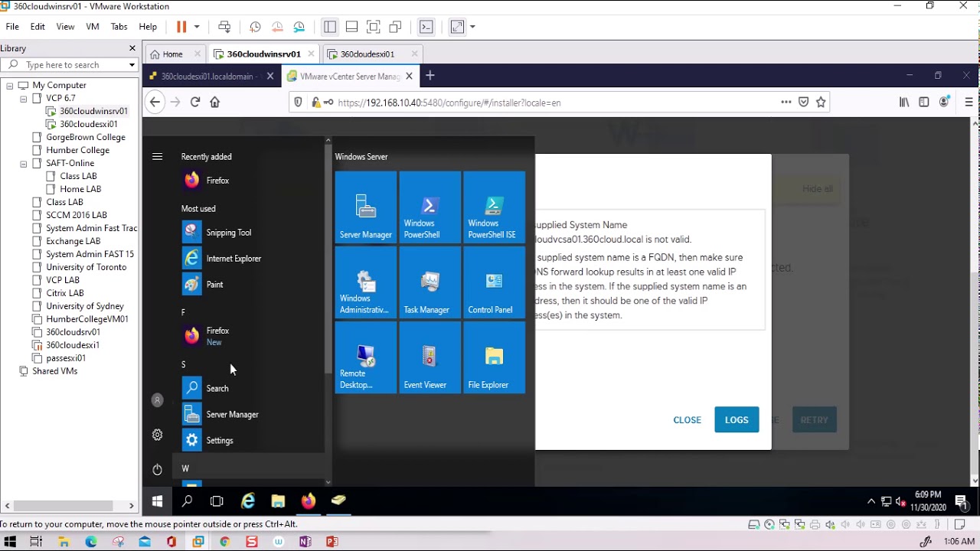Click the LOGS button

(737, 420)
